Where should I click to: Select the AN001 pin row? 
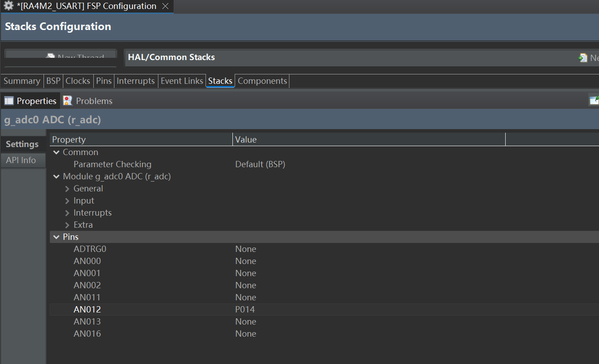tap(324, 273)
